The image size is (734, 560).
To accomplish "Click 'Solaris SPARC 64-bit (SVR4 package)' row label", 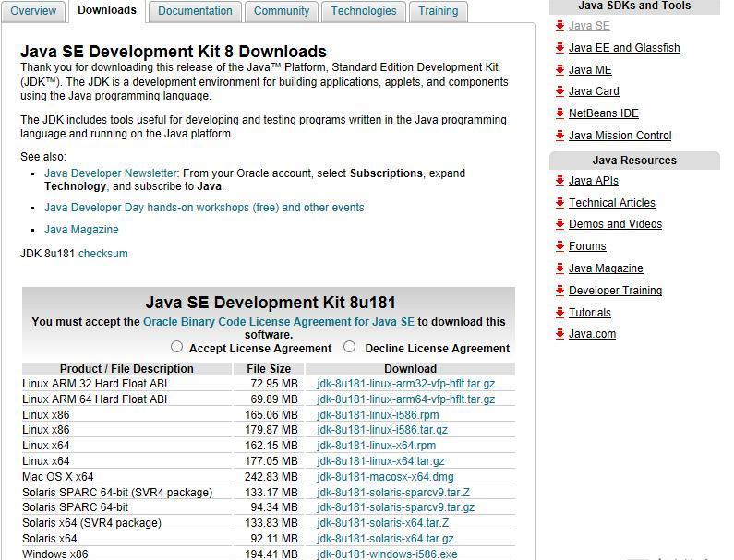I will click(x=117, y=493).
